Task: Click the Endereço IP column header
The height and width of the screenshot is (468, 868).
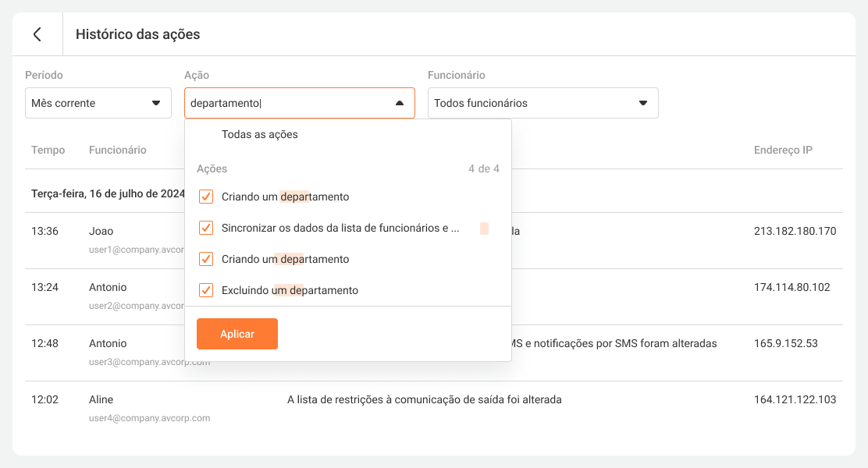Action: point(783,150)
